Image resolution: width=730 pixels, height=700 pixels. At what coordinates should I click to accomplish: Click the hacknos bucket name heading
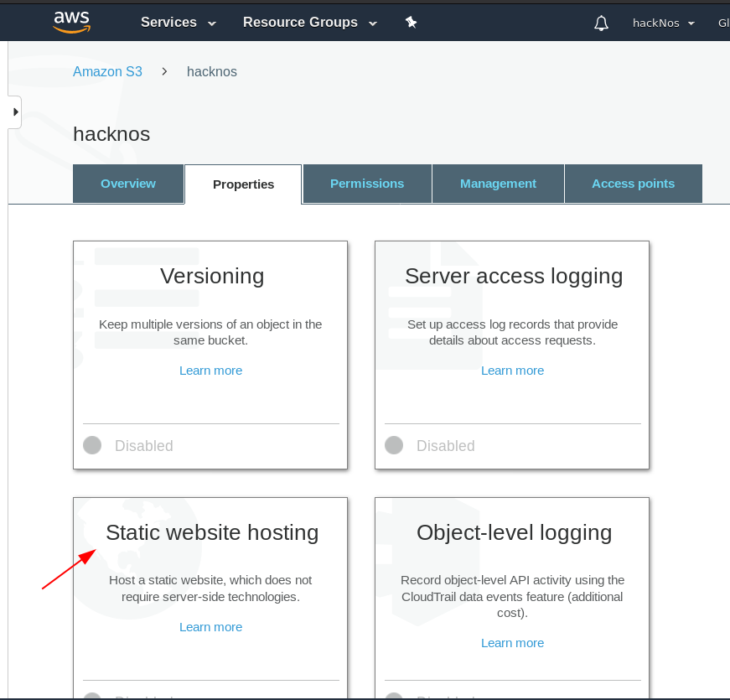111,134
